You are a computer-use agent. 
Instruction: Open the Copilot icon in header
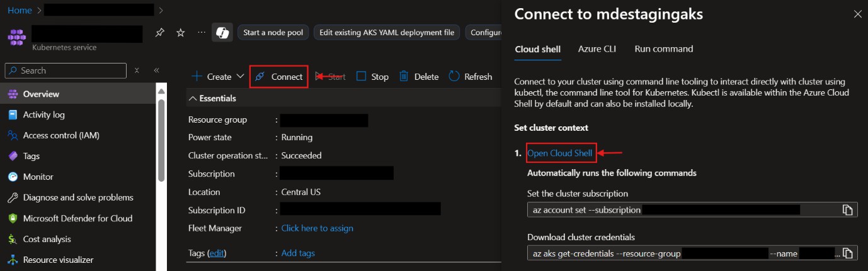(222, 33)
